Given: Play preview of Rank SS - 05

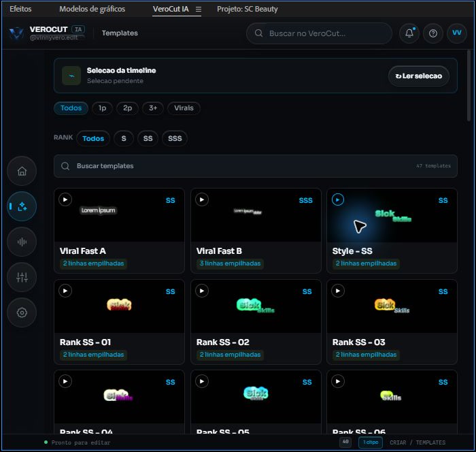Looking at the screenshot, I should [x=202, y=381].
